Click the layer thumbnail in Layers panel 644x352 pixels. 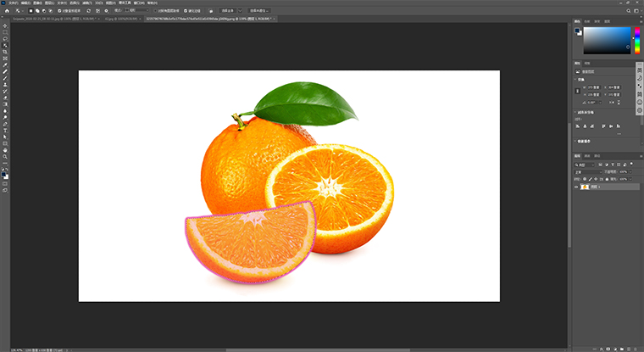point(586,187)
